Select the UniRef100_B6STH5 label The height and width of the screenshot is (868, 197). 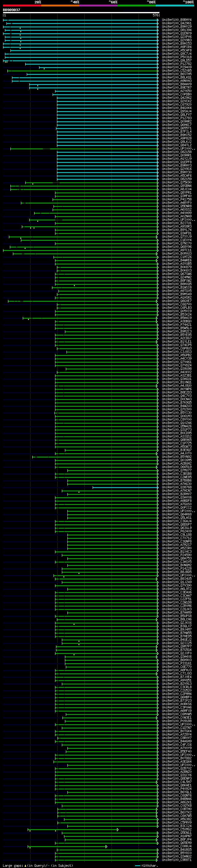tap(176, 74)
